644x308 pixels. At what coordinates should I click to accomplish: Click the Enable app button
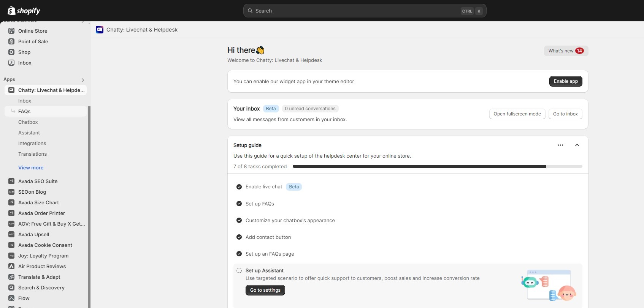(x=565, y=81)
